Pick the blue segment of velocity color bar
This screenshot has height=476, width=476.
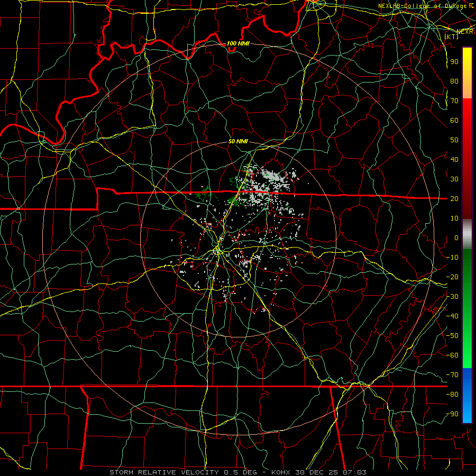coord(467,396)
